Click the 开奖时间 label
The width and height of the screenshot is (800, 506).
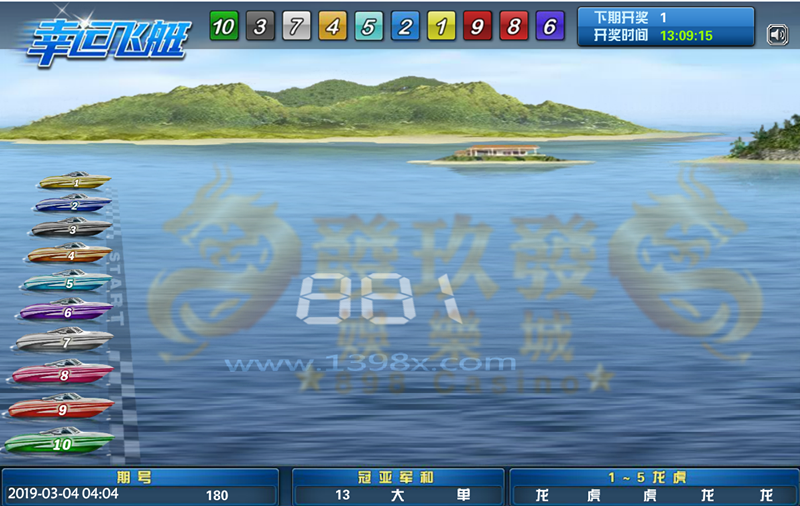click(x=621, y=35)
